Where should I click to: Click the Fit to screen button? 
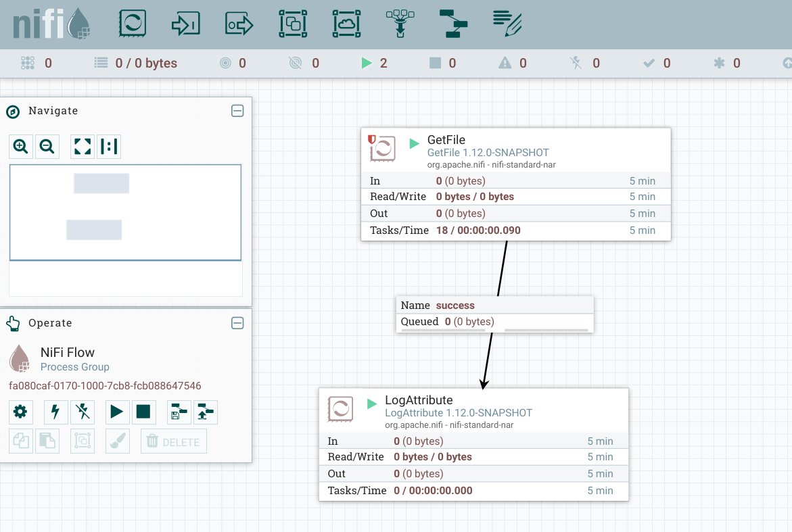click(83, 147)
